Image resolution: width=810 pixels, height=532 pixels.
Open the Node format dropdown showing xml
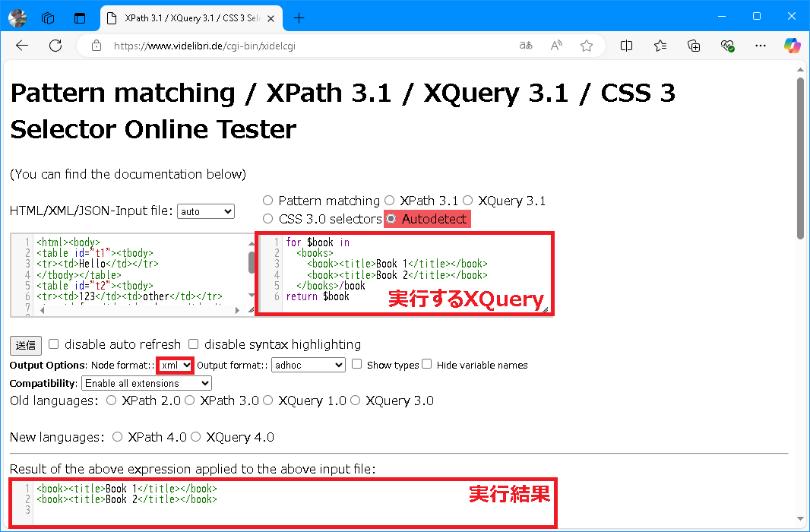click(x=175, y=365)
